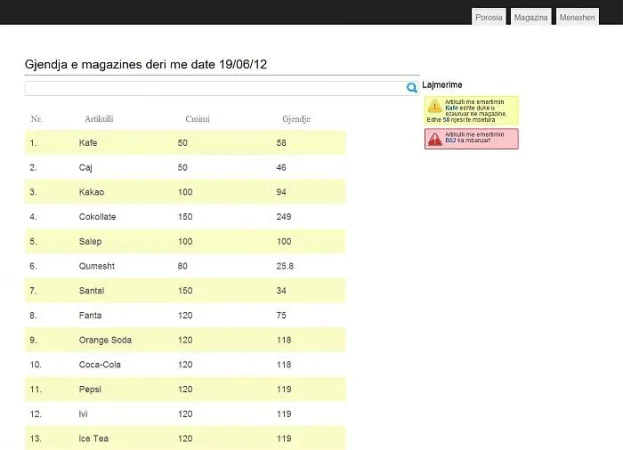Follow the B52 link in red notification
Screen dimensions: 623x450
[451, 141]
